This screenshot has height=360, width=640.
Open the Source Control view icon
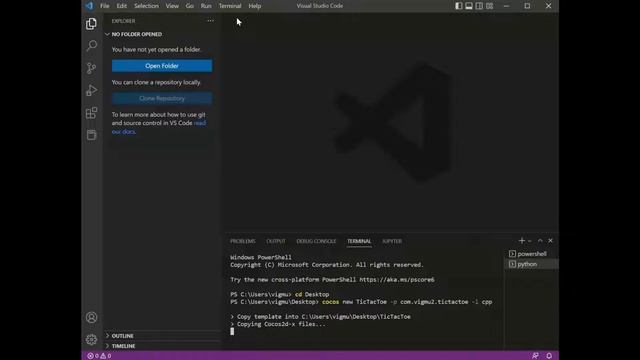coord(91,68)
